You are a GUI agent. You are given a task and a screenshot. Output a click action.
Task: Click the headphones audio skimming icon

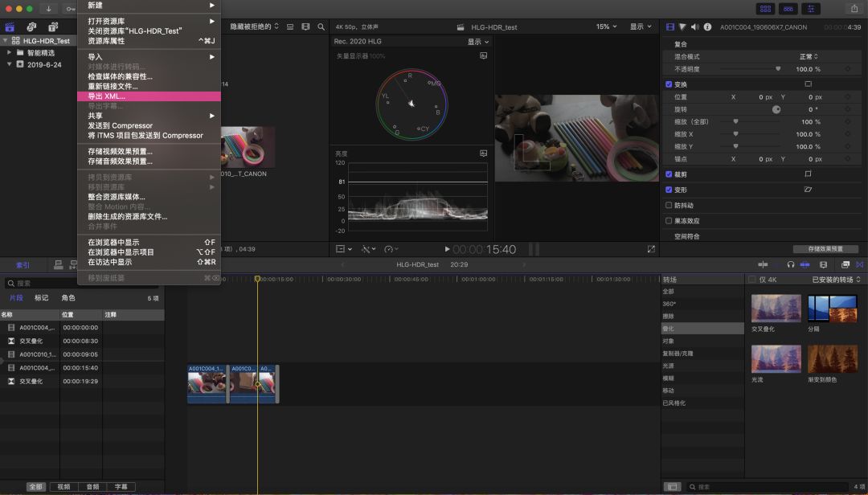click(791, 264)
